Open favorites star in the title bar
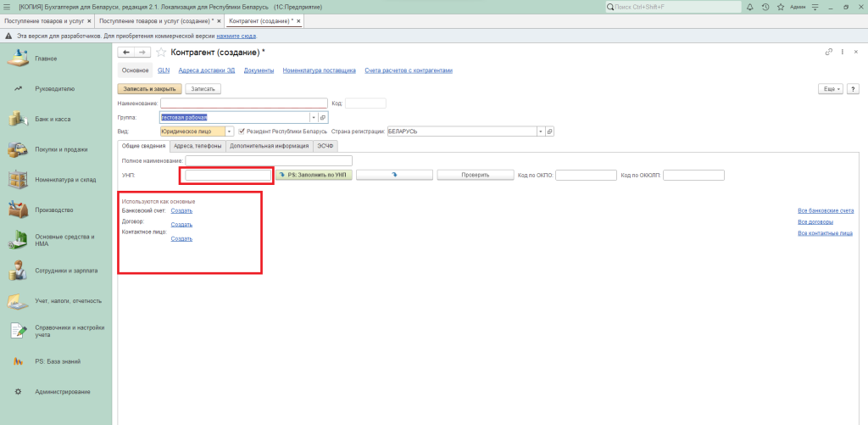 pos(779,7)
